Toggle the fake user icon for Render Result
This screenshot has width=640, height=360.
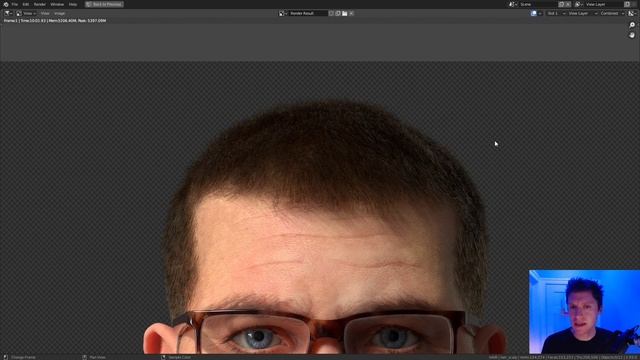coord(331,13)
